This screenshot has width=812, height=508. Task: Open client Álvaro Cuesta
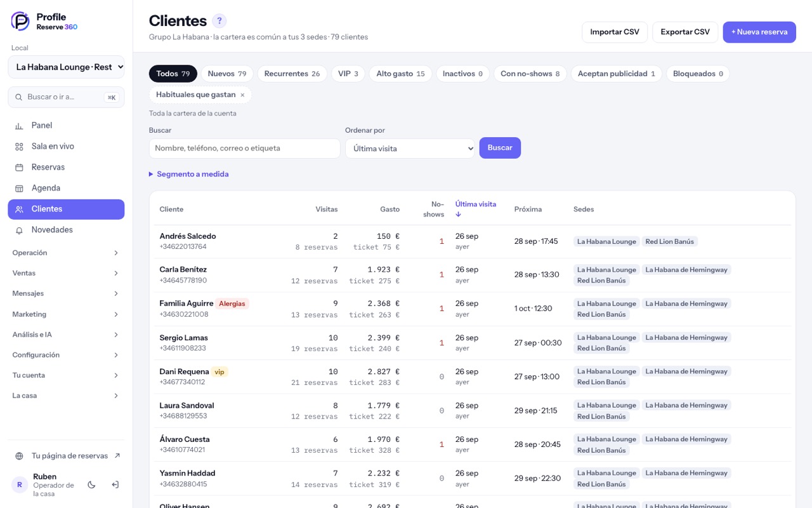tap(185, 439)
